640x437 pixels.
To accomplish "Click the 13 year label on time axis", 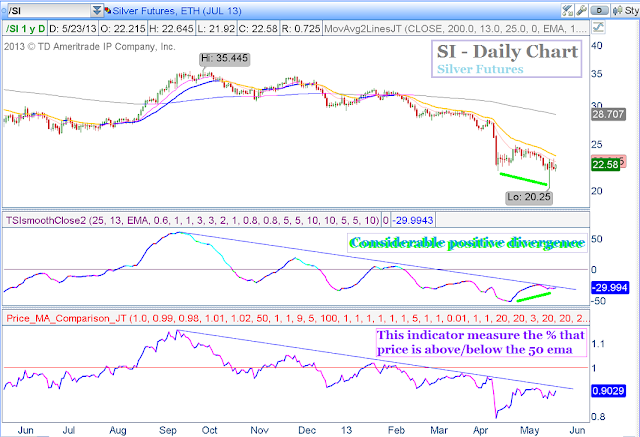I will (x=346, y=430).
